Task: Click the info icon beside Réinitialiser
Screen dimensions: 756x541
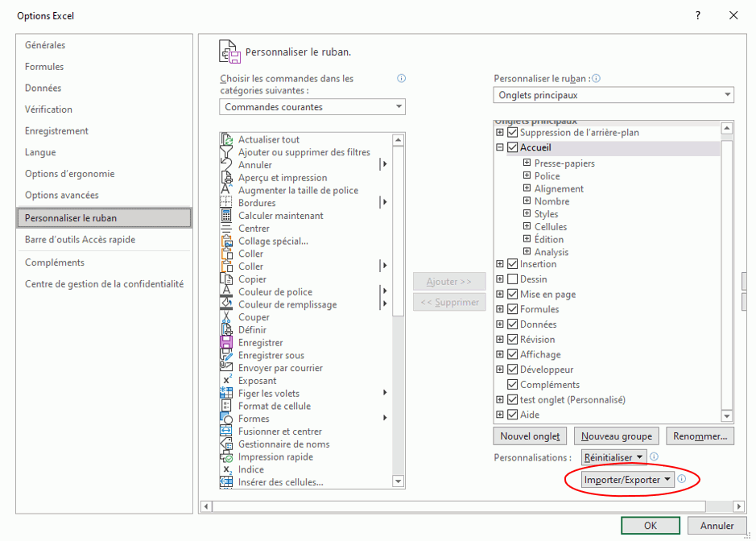Action: [654, 456]
